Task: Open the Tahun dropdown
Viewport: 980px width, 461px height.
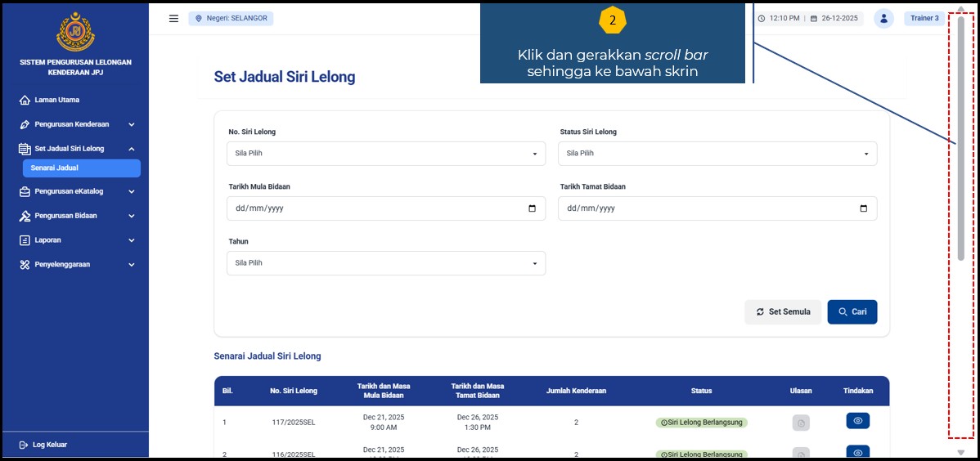Action: pyautogui.click(x=385, y=263)
